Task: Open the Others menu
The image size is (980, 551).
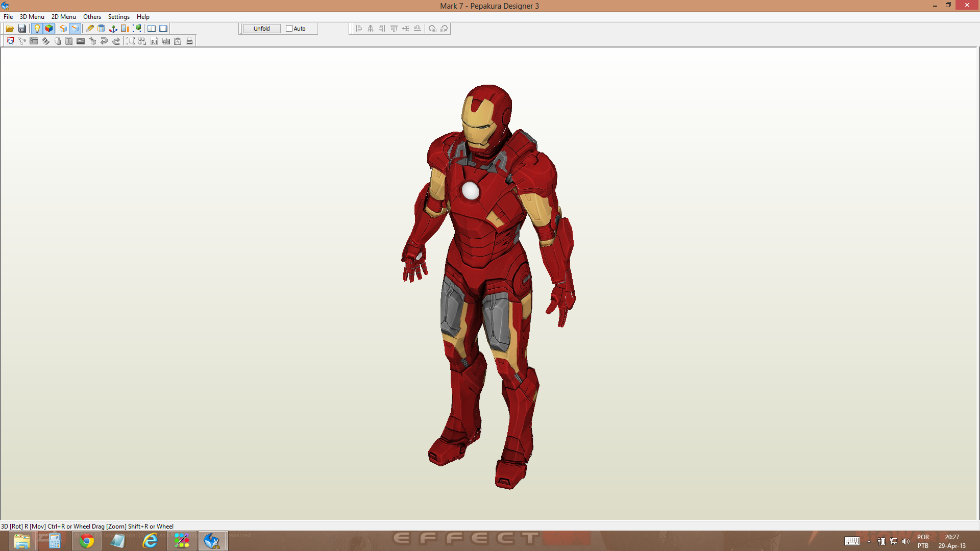Action: [x=92, y=17]
